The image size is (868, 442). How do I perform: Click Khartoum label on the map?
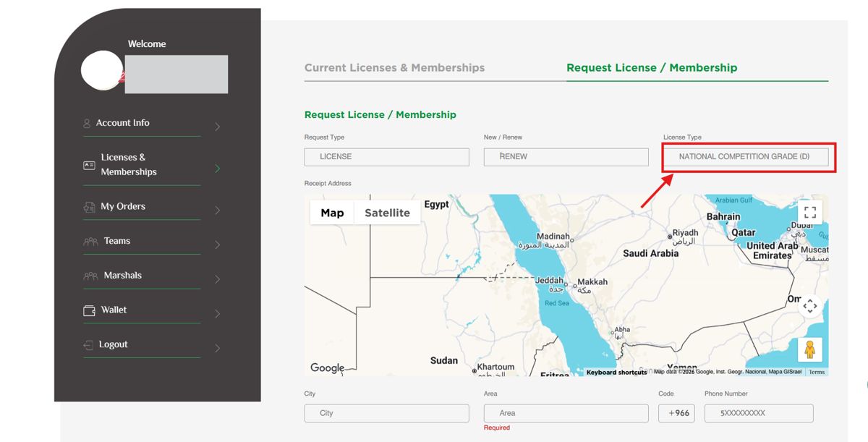pos(495,367)
